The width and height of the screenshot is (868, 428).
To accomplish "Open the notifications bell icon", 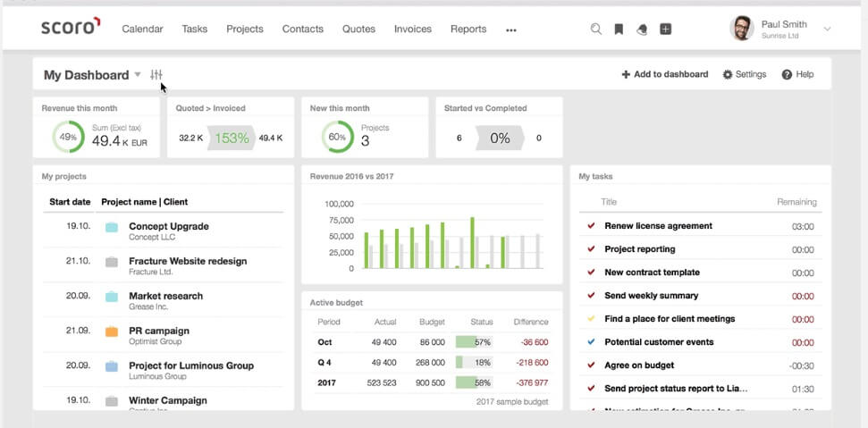I will pyautogui.click(x=642, y=29).
